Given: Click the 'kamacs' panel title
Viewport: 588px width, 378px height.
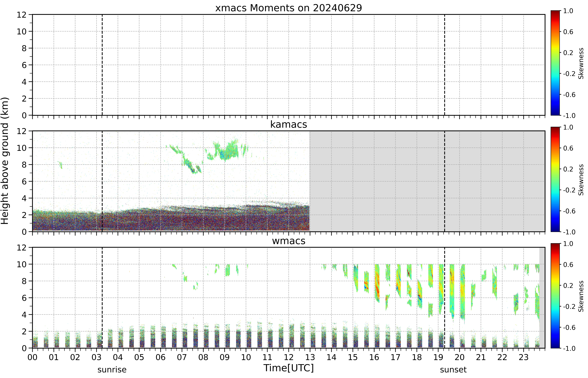Looking at the screenshot, I should click(289, 124).
